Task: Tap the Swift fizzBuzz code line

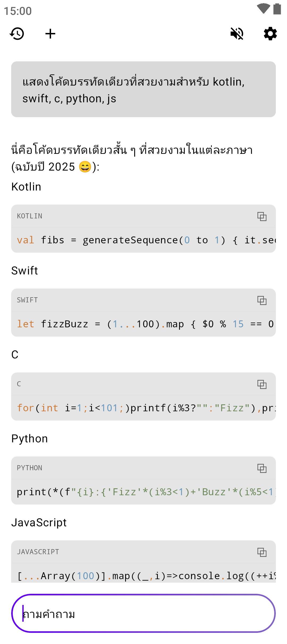Action: pos(143,324)
